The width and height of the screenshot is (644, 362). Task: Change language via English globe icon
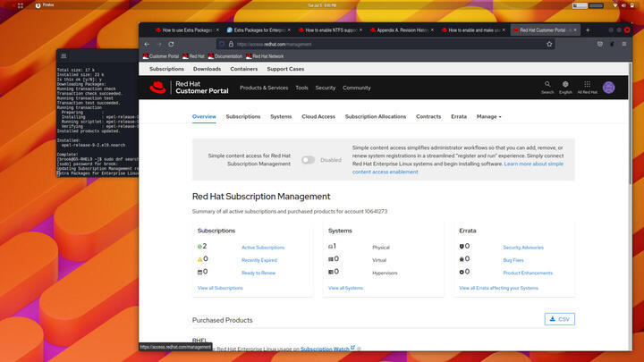coord(565,87)
